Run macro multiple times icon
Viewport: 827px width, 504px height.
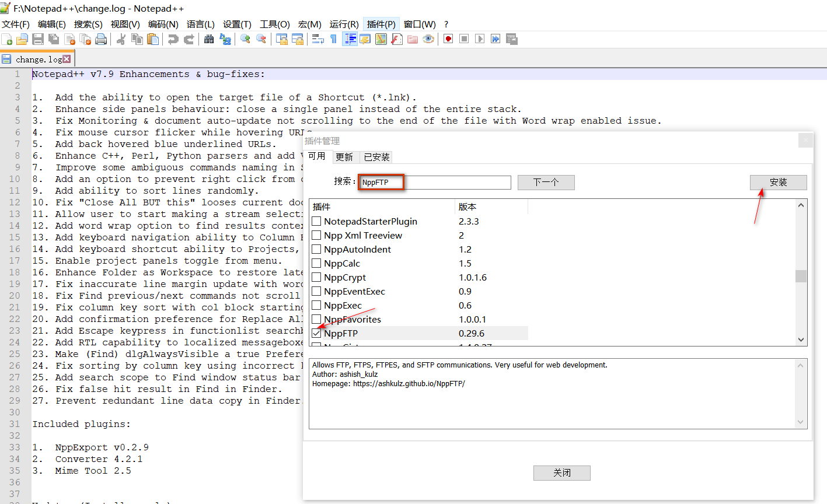[495, 39]
